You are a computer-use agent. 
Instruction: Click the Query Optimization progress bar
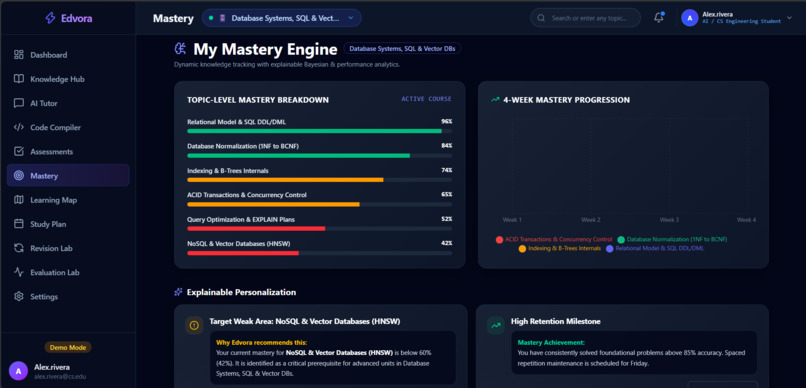point(320,228)
